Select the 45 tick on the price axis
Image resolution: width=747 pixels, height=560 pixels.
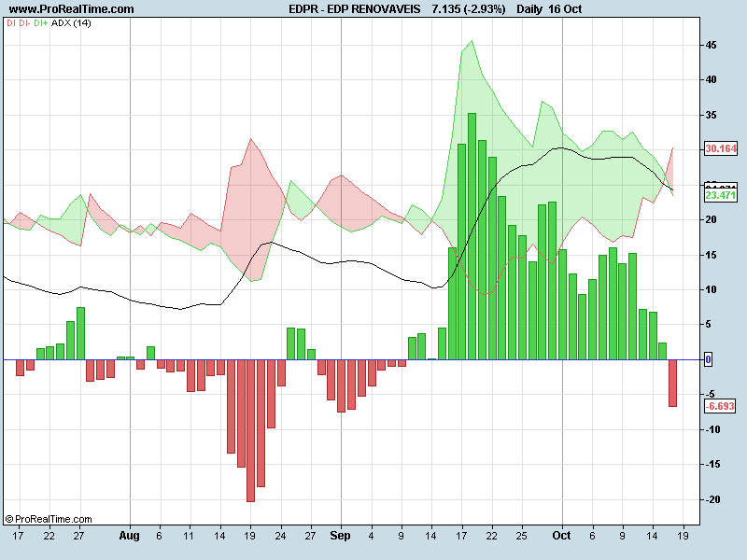coord(711,45)
